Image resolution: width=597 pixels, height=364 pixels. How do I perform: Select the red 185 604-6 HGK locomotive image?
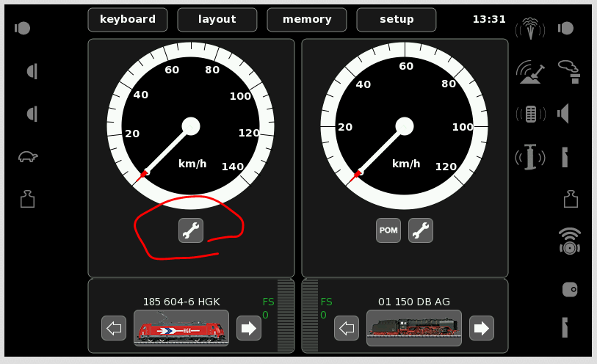pos(181,328)
